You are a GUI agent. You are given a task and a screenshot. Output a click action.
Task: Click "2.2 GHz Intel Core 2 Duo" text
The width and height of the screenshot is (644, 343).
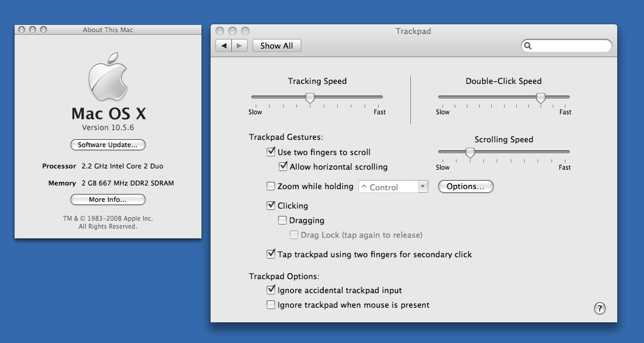(x=122, y=166)
